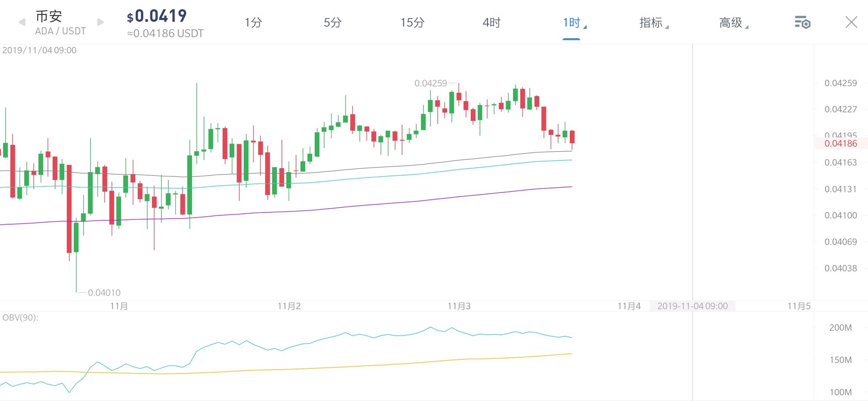The height and width of the screenshot is (401, 868).
Task: Switch to 15分 timeframe
Action: coord(412,23)
